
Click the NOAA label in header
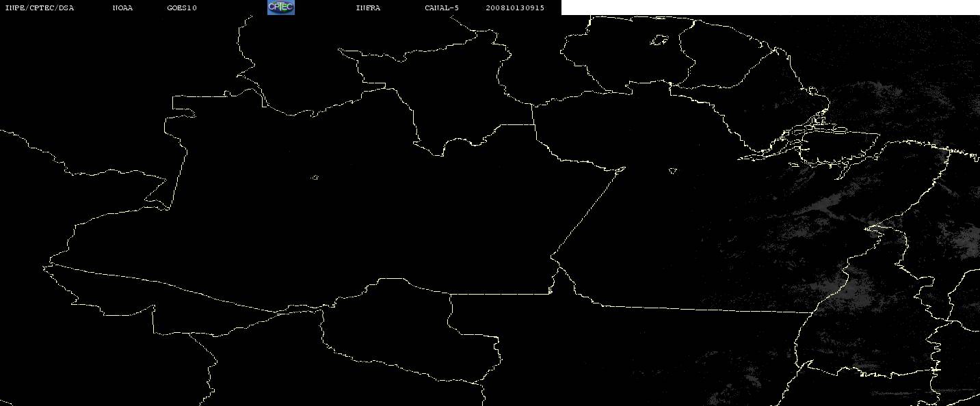(x=122, y=8)
